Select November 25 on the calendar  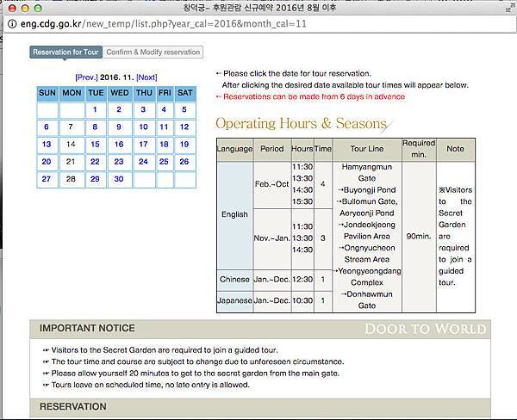point(164,162)
